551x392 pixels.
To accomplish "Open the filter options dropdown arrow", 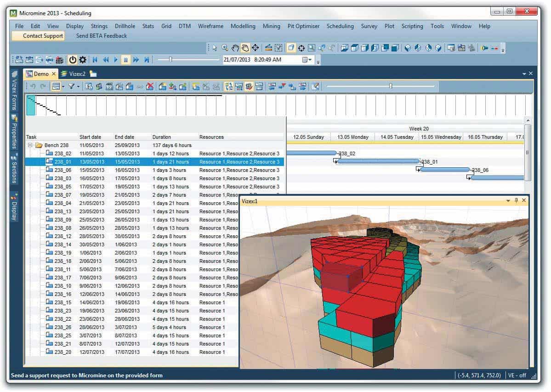I will pos(79,86).
